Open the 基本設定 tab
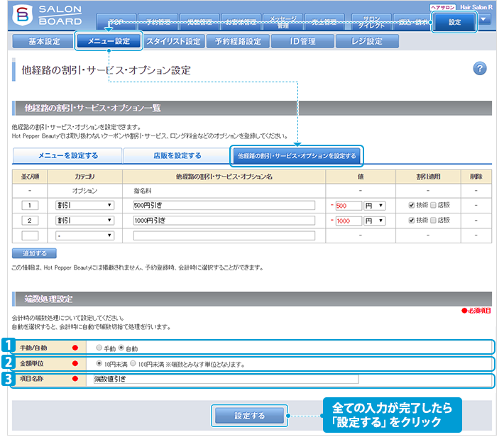The image size is (504, 437). pos(44,41)
